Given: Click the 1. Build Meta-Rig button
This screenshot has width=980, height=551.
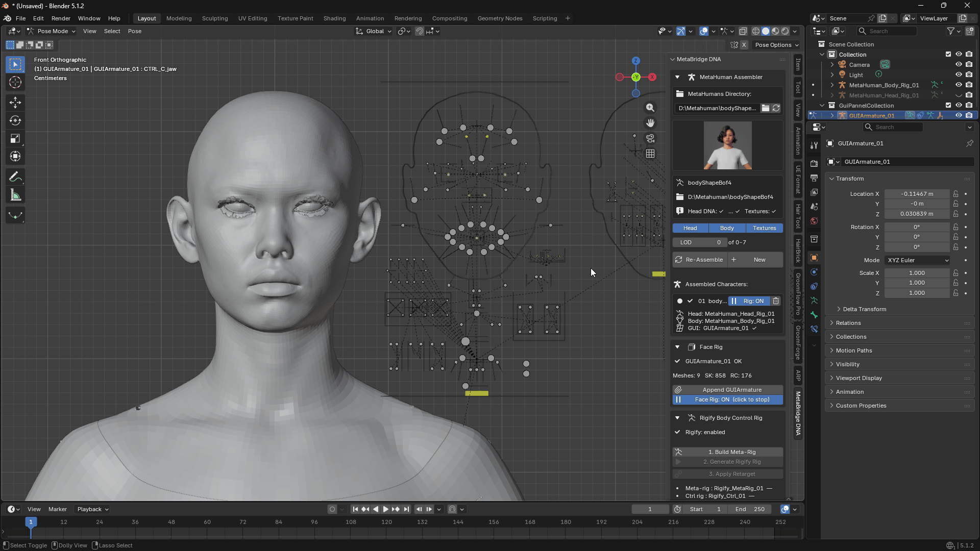Looking at the screenshot, I should (727, 452).
